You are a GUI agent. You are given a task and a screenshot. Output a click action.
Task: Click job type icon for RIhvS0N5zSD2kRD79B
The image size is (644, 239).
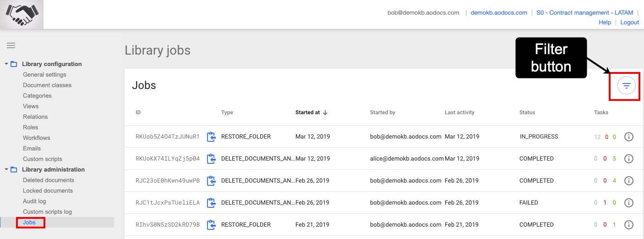click(211, 225)
